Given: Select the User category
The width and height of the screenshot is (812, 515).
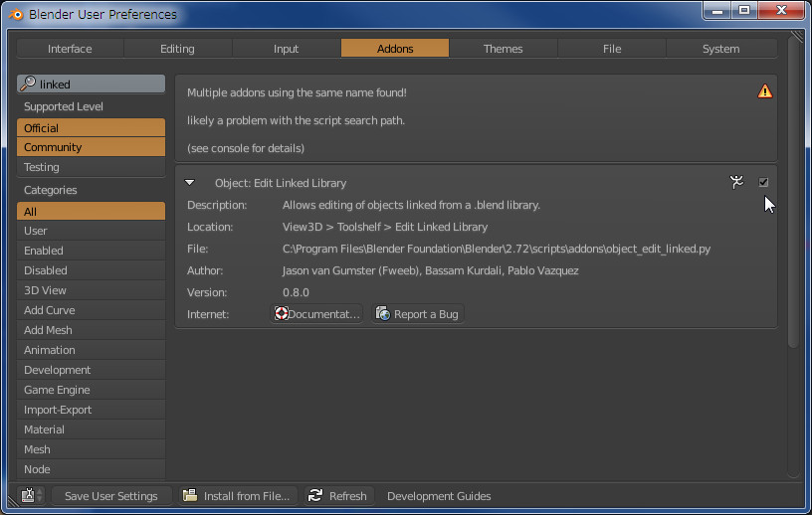Looking at the screenshot, I should click(92, 231).
